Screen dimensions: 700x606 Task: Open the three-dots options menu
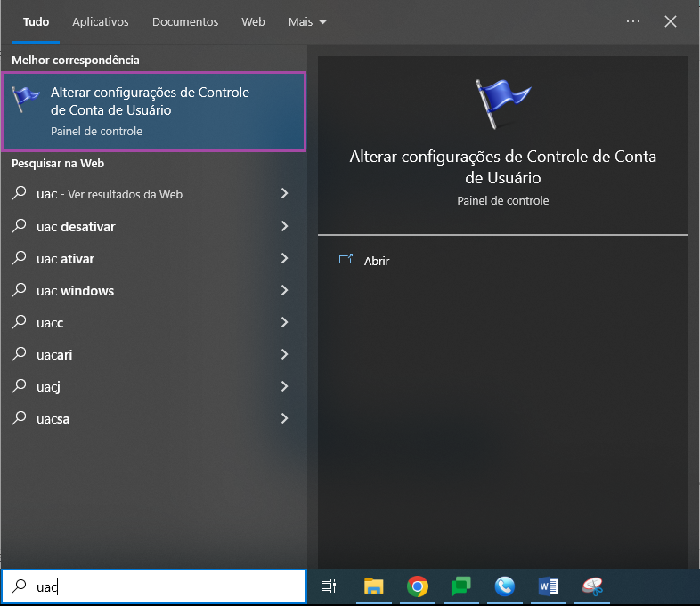click(632, 21)
